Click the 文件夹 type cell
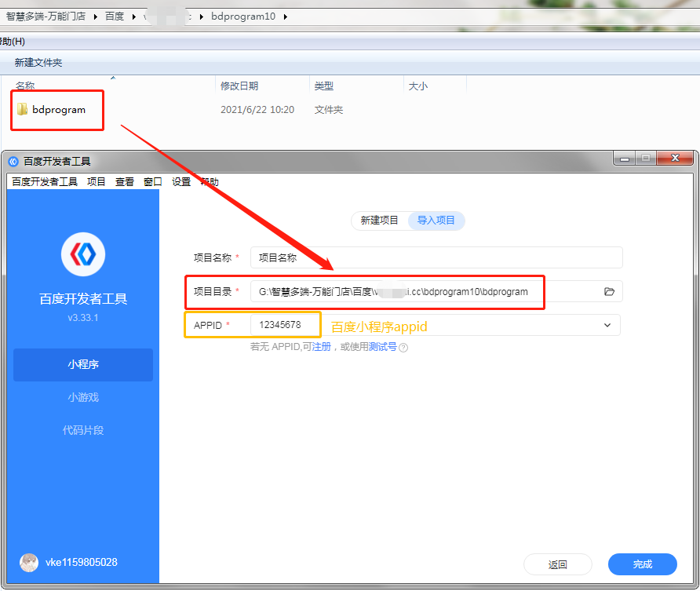Viewport: 700px width, 591px height. coord(329,110)
